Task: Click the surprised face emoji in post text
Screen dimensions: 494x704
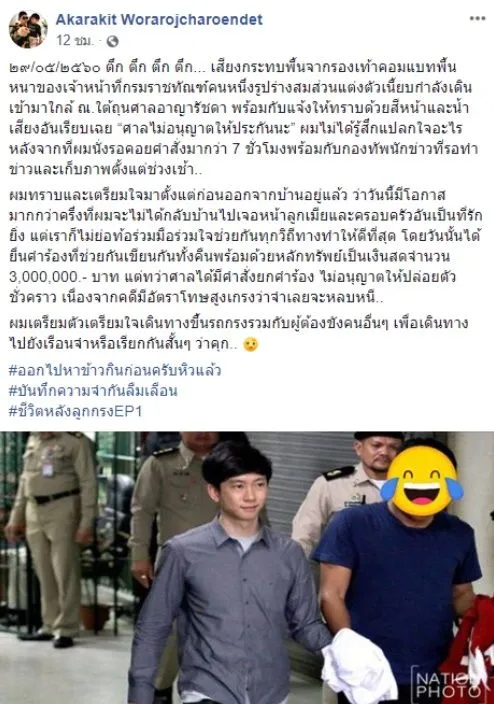Action: (251, 344)
